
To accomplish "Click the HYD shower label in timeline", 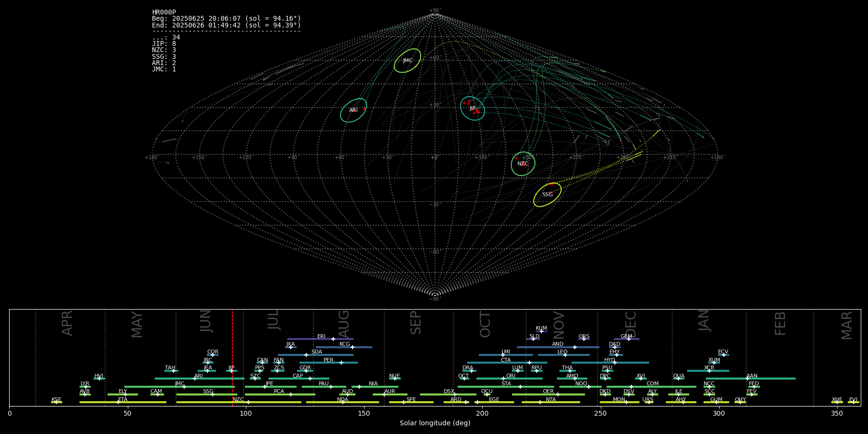I will (610, 360).
